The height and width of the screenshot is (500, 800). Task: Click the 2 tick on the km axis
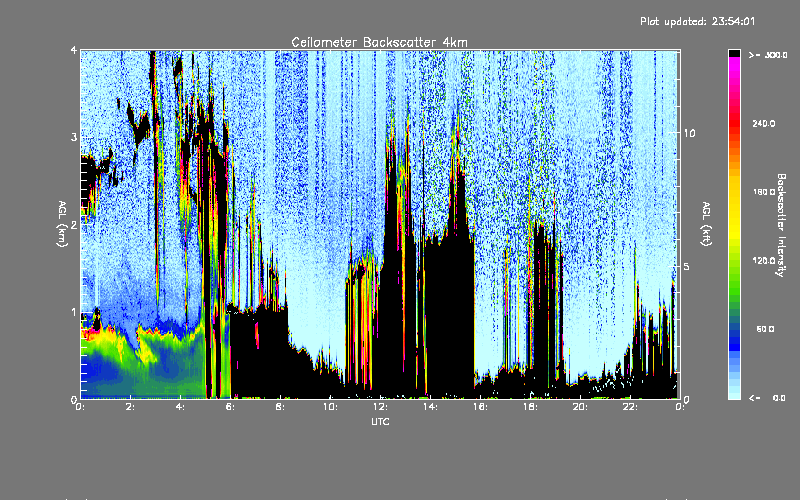pos(74,225)
